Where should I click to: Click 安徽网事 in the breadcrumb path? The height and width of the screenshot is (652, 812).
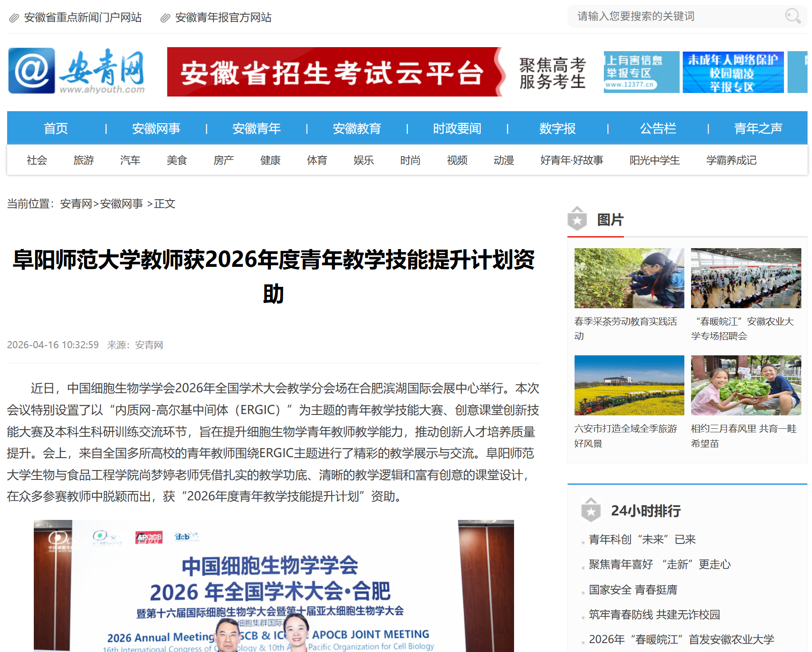(x=121, y=204)
